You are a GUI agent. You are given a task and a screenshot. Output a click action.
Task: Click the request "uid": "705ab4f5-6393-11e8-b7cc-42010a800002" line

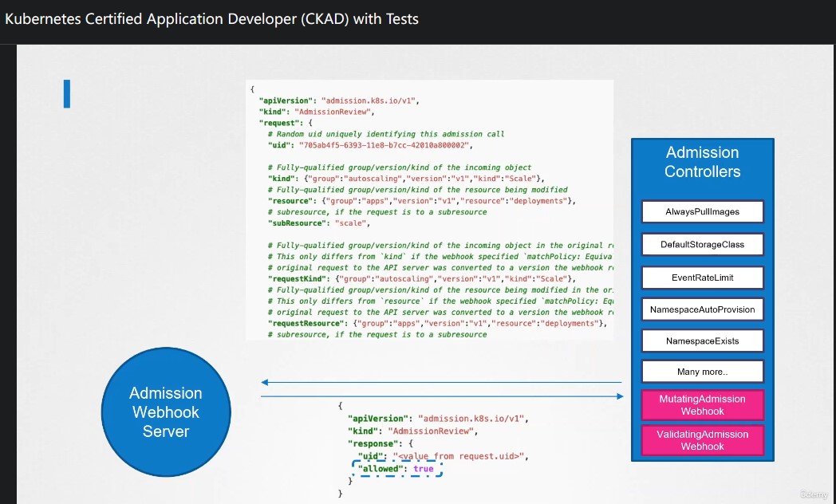point(370,145)
